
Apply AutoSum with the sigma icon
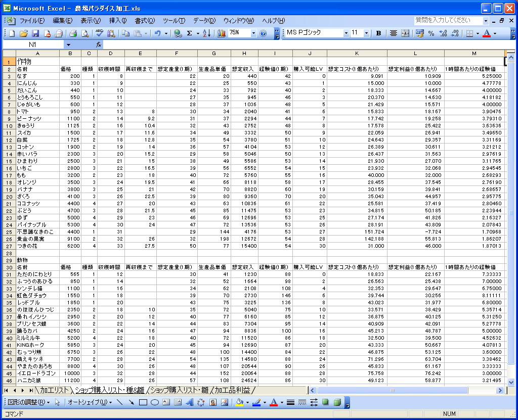click(x=190, y=33)
